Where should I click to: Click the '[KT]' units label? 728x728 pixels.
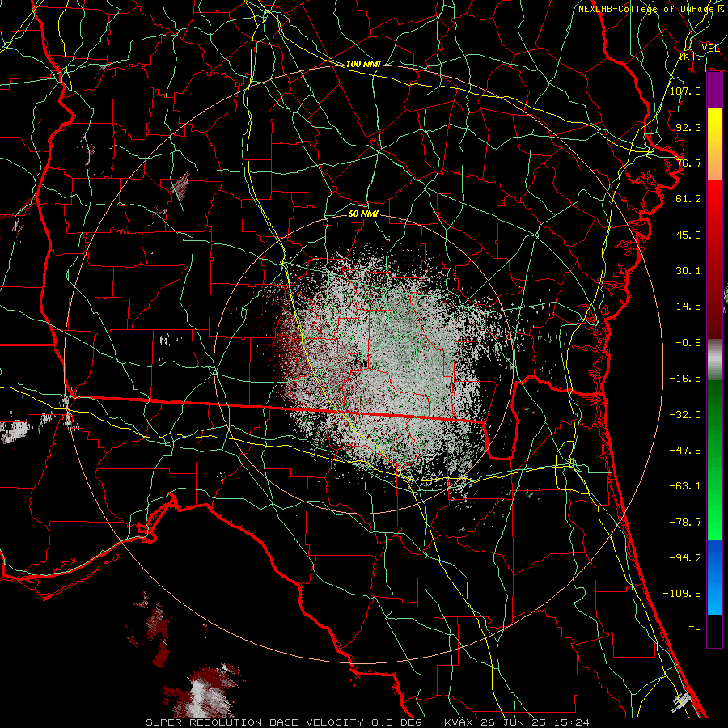point(691,56)
